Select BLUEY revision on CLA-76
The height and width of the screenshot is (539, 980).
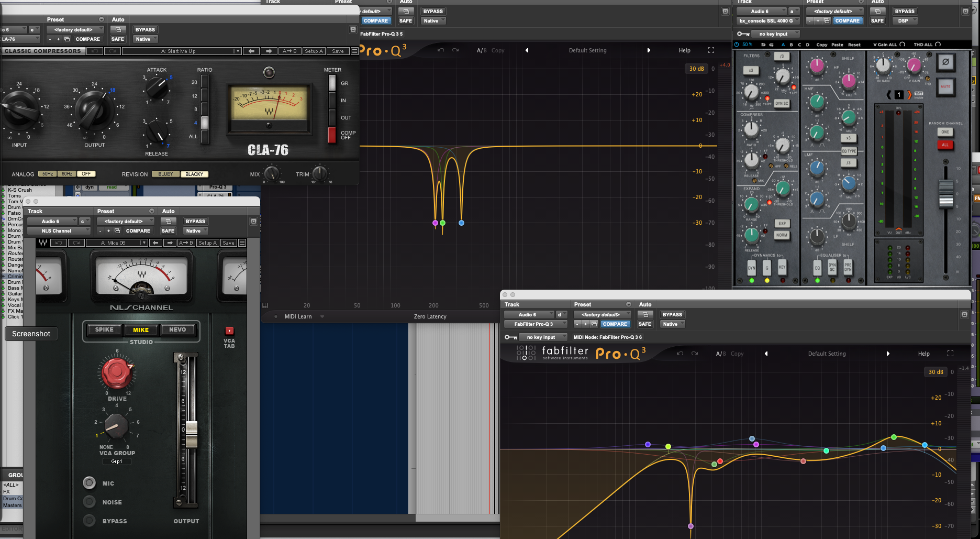[x=165, y=174]
